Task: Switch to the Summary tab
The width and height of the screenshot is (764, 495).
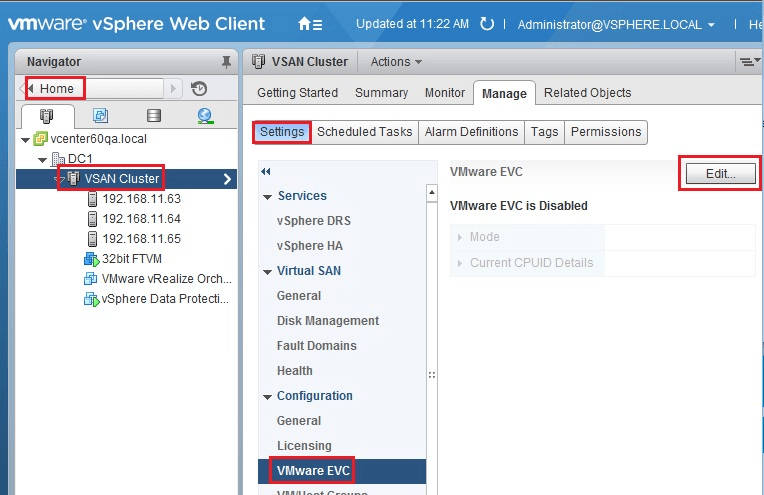Action: coord(382,93)
